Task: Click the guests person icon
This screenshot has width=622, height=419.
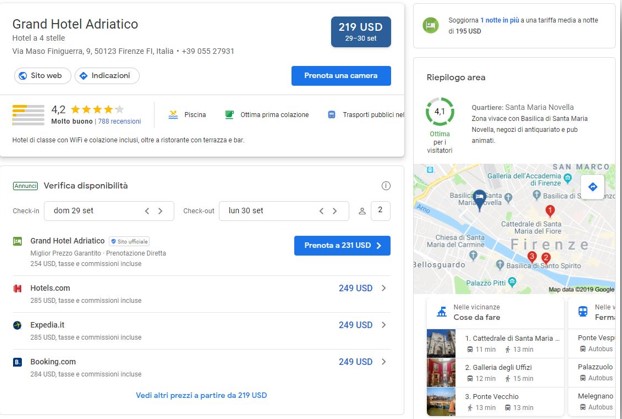Action: point(362,211)
